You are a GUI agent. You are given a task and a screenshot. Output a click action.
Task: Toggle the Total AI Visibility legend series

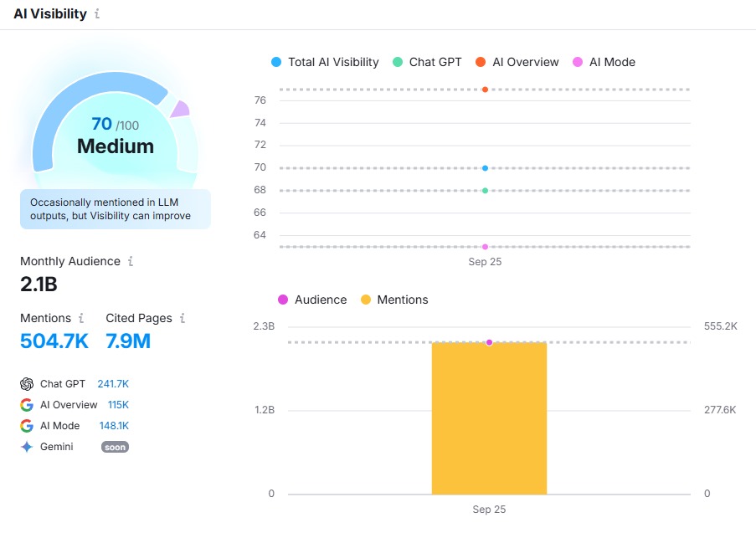point(325,62)
